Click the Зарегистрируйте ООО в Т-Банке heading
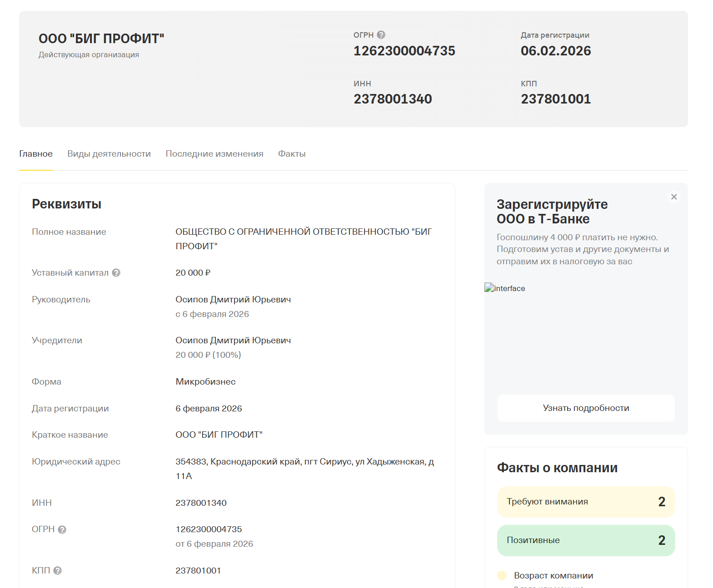 552,212
